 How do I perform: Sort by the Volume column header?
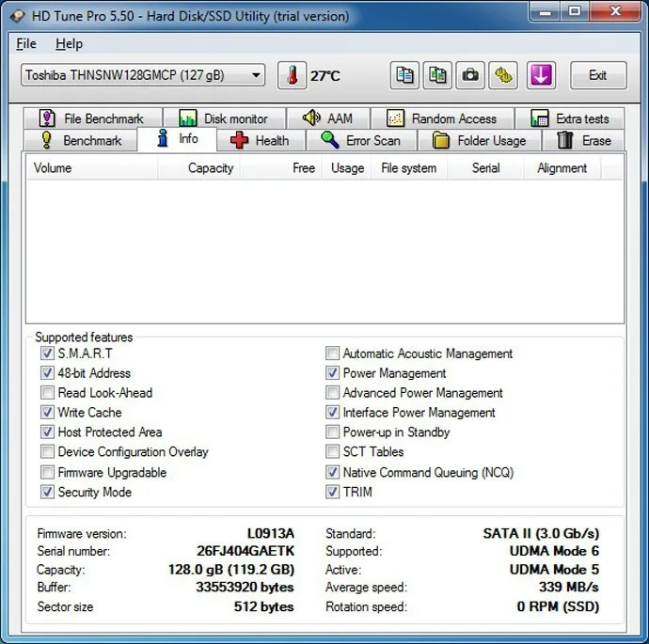[92, 168]
